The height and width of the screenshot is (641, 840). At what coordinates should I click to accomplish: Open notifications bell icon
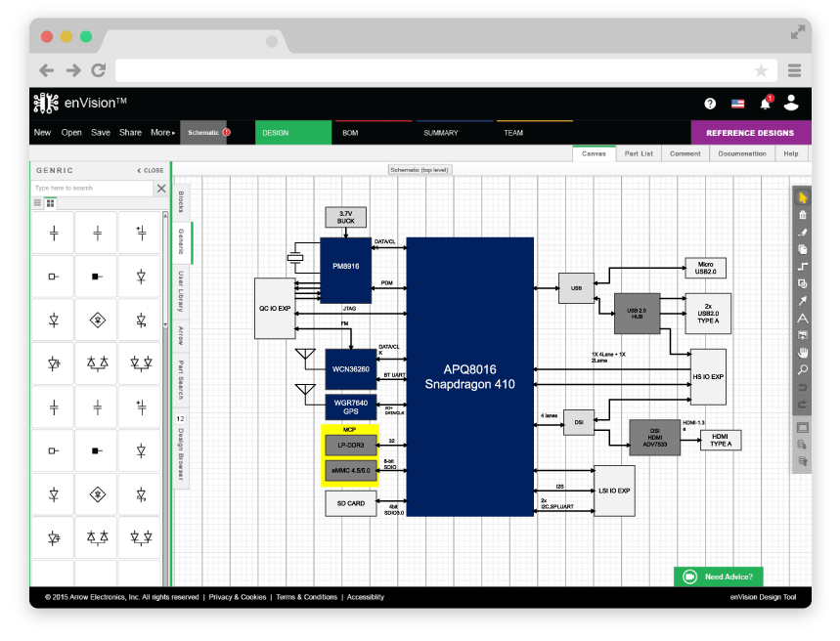click(766, 103)
